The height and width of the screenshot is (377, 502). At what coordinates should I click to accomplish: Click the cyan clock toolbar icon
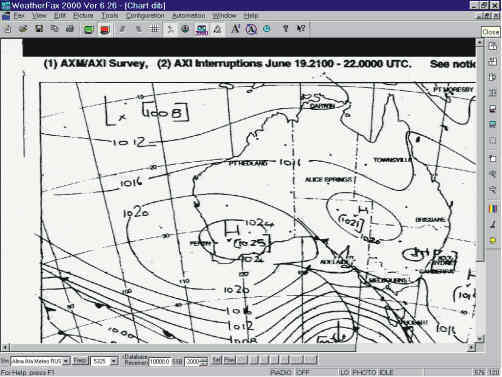pos(267,29)
